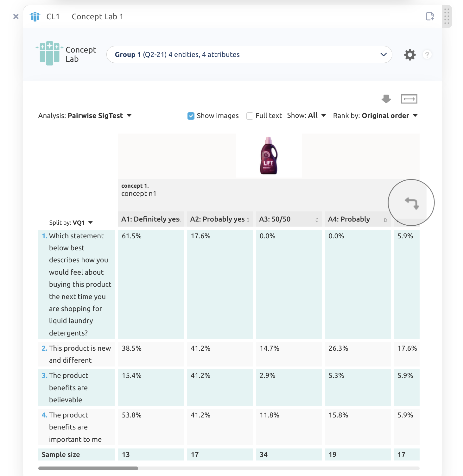Click the drag handle dots icon
Viewport: 463px width, 476px height.
point(447,16)
